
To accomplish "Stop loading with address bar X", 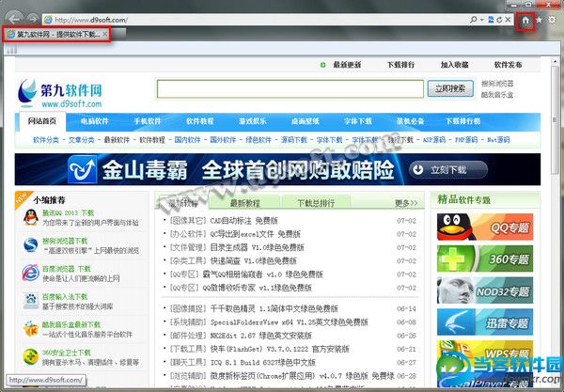I will click(508, 20).
